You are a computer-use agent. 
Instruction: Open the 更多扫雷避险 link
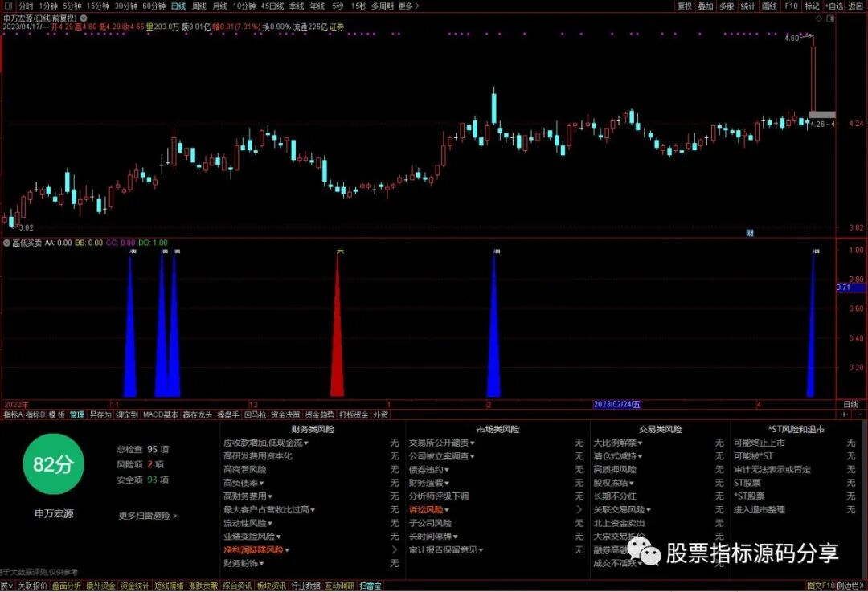148,516
